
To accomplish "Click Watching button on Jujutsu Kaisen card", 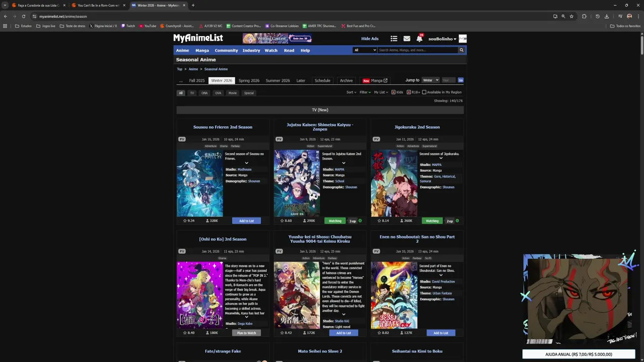I will [335, 221].
